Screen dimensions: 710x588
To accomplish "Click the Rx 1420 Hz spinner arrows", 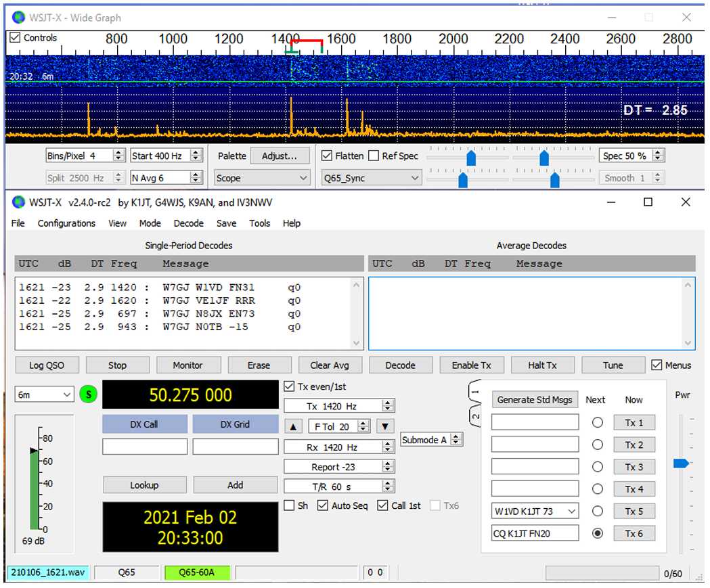I will click(x=388, y=447).
